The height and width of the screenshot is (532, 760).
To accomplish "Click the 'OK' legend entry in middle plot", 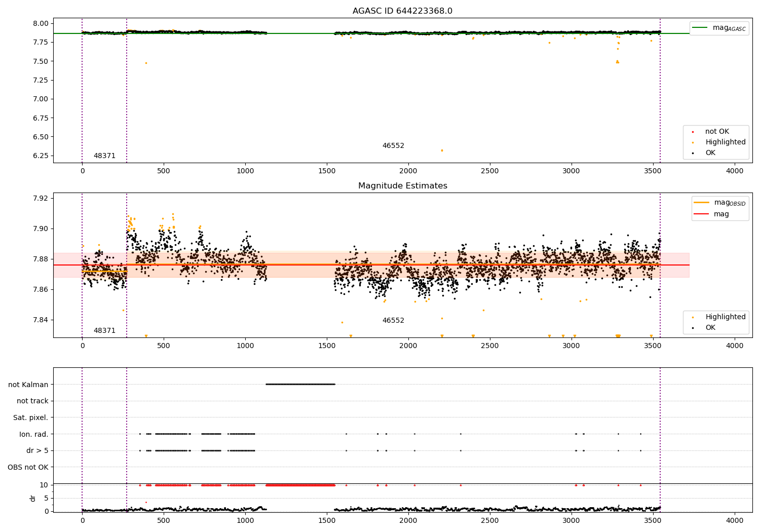I will [705, 328].
